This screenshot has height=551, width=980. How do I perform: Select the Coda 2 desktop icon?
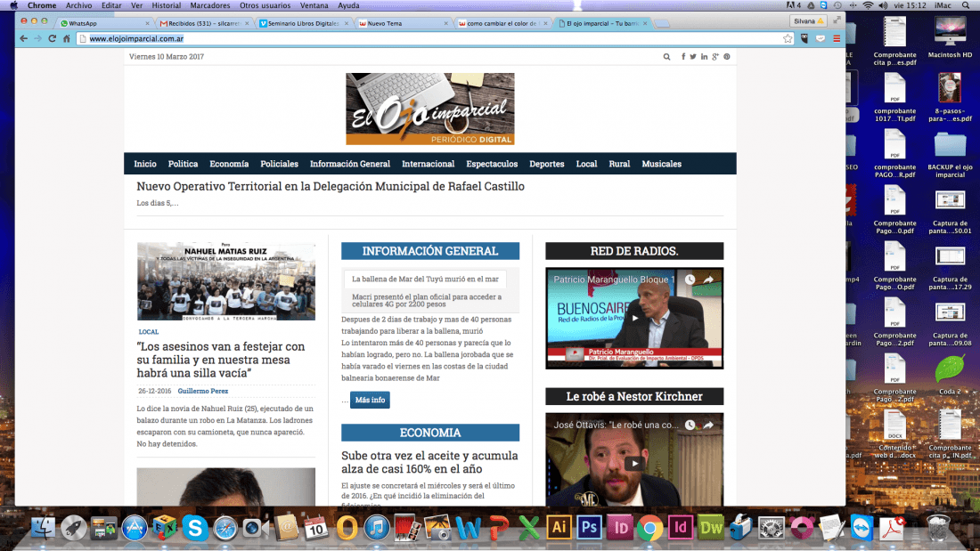tap(950, 374)
